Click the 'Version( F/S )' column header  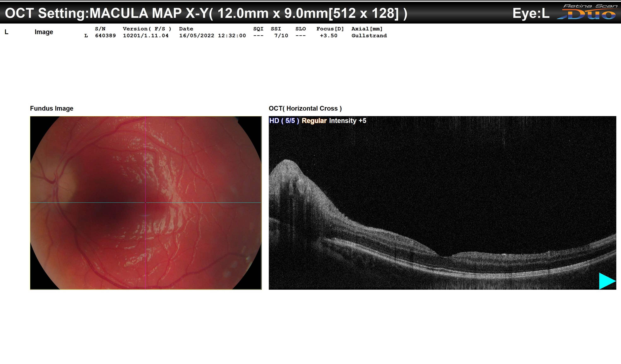click(x=147, y=29)
